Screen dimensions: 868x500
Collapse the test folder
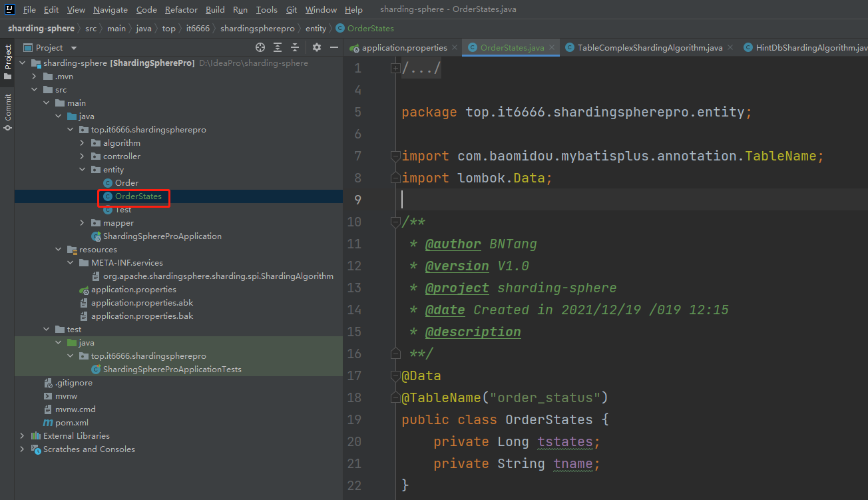pyautogui.click(x=46, y=330)
